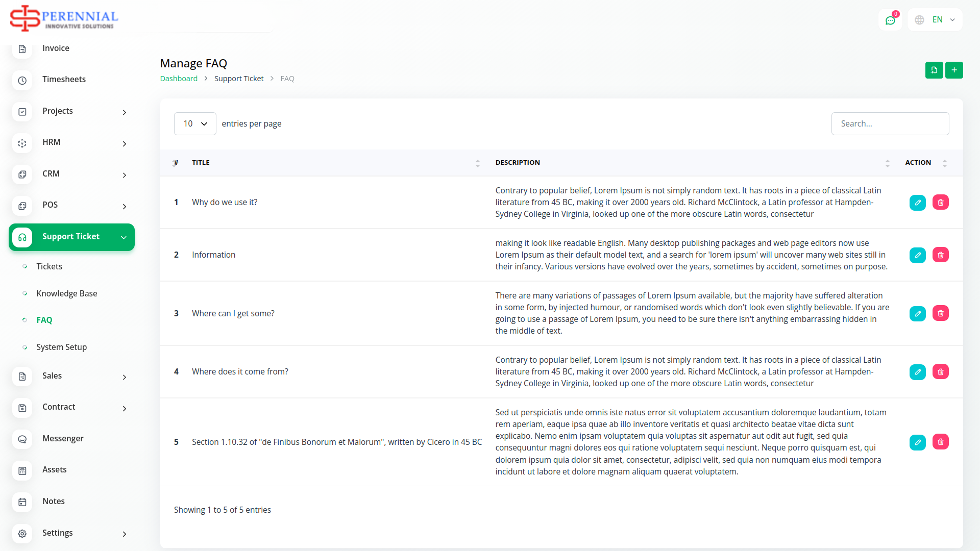Open the entries per page dropdown
Screen dimensions: 980x551
[x=195, y=124]
